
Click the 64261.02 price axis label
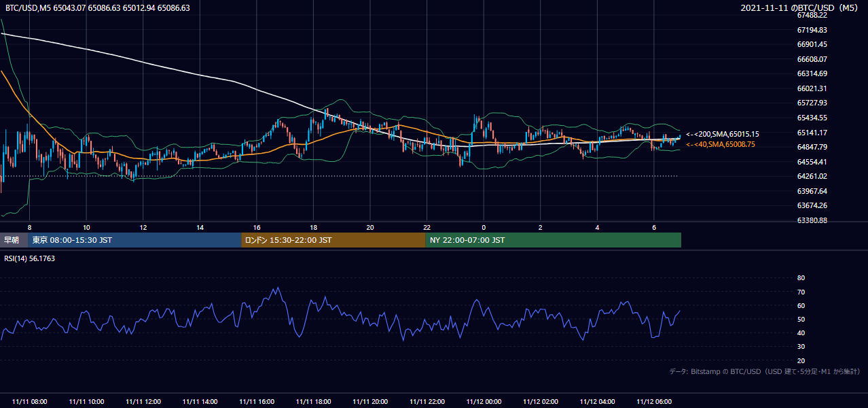pyautogui.click(x=812, y=176)
